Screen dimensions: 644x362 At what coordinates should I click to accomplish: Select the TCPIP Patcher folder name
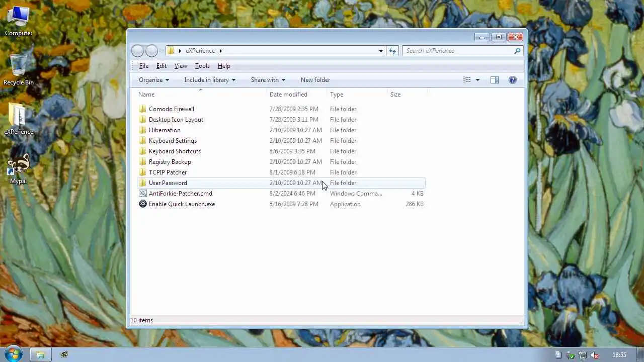168,172
